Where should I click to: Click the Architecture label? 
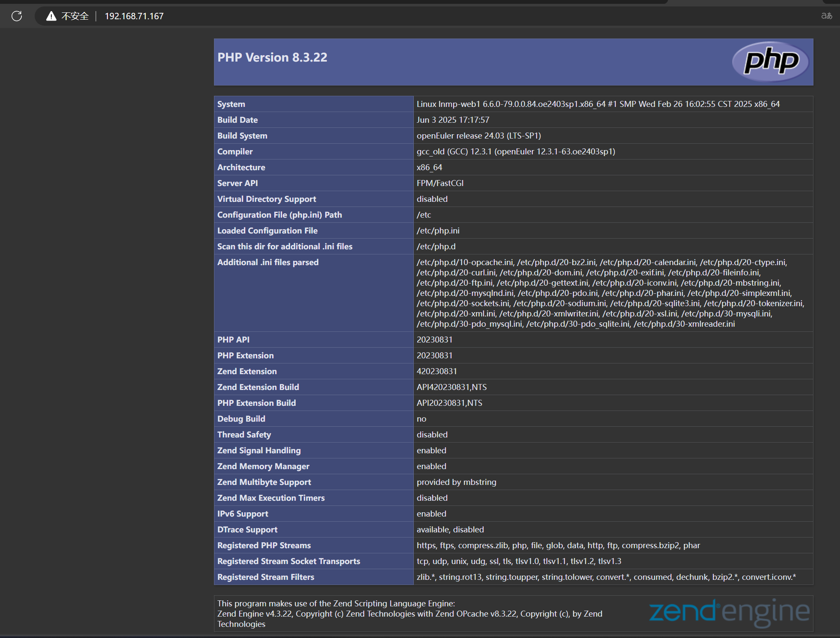[241, 167]
